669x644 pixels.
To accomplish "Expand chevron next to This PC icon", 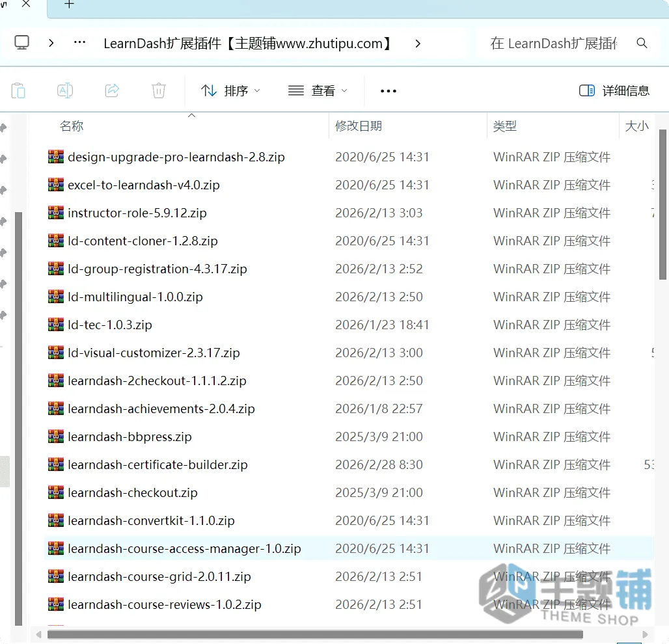I will (x=51, y=43).
